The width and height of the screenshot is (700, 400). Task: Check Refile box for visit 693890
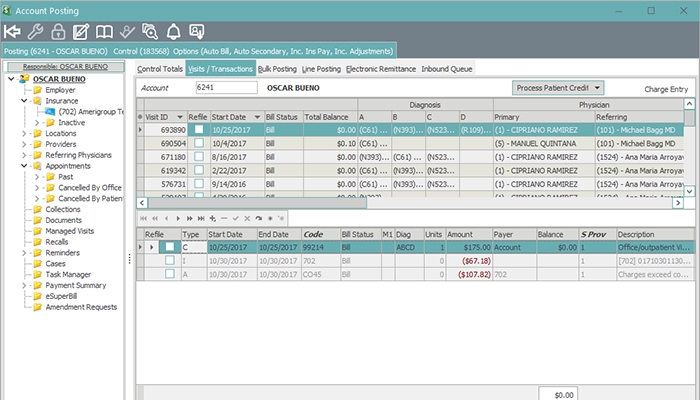tap(200, 130)
